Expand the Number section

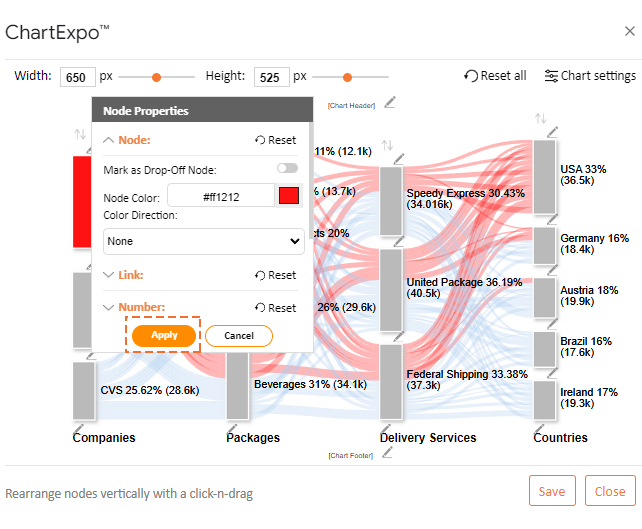coord(108,307)
